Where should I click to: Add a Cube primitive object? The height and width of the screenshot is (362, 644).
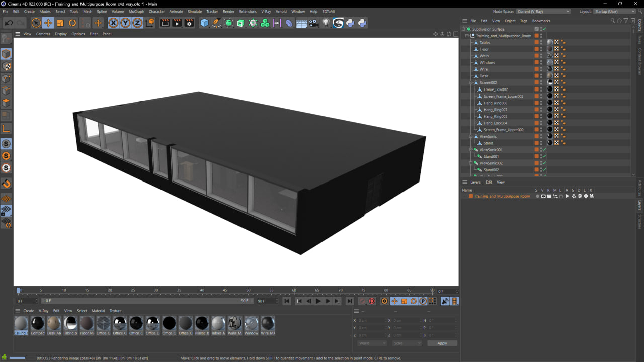[x=204, y=23]
